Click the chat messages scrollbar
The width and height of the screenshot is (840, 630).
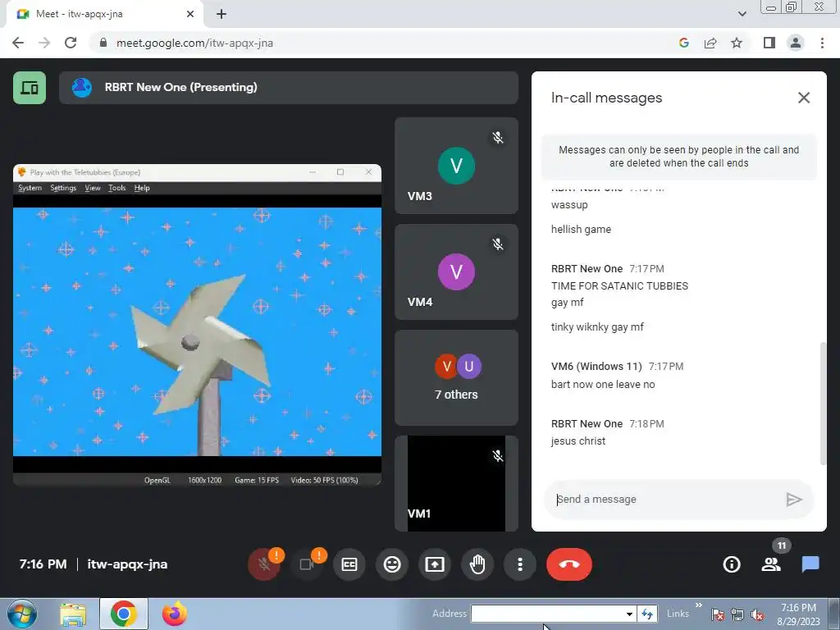[x=823, y=404]
